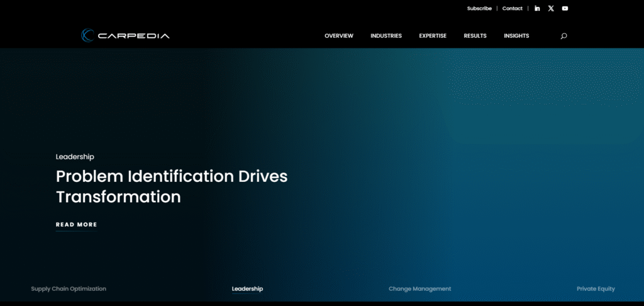644x306 pixels.
Task: Click the 'Problem Identification Drives Transformation' headline
Action: click(x=171, y=186)
